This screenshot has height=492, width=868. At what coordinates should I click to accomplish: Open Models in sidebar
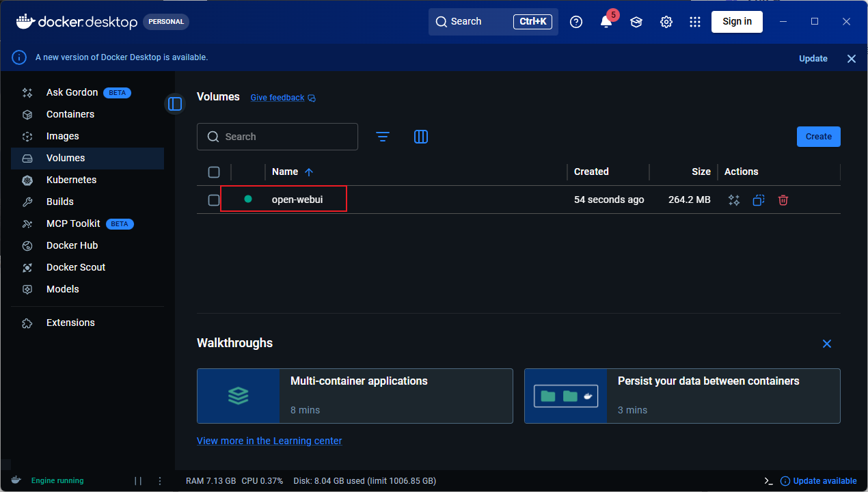(87, 289)
